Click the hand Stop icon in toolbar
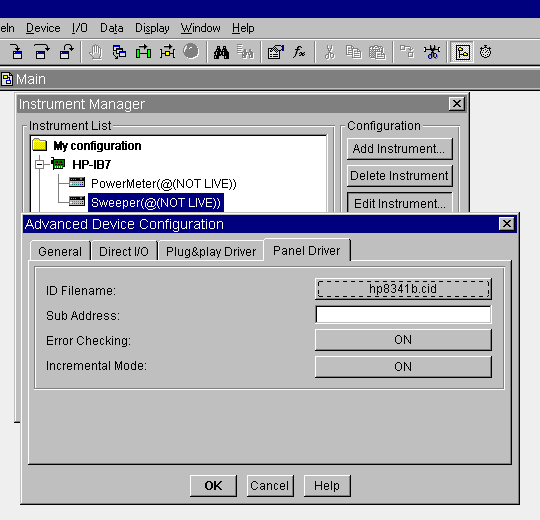This screenshot has height=520, width=540. point(95,52)
